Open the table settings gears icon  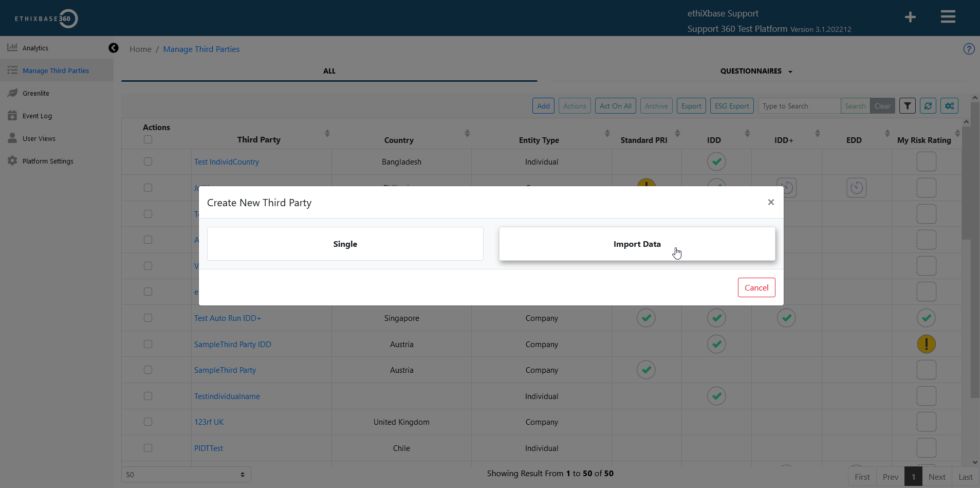[x=949, y=105]
